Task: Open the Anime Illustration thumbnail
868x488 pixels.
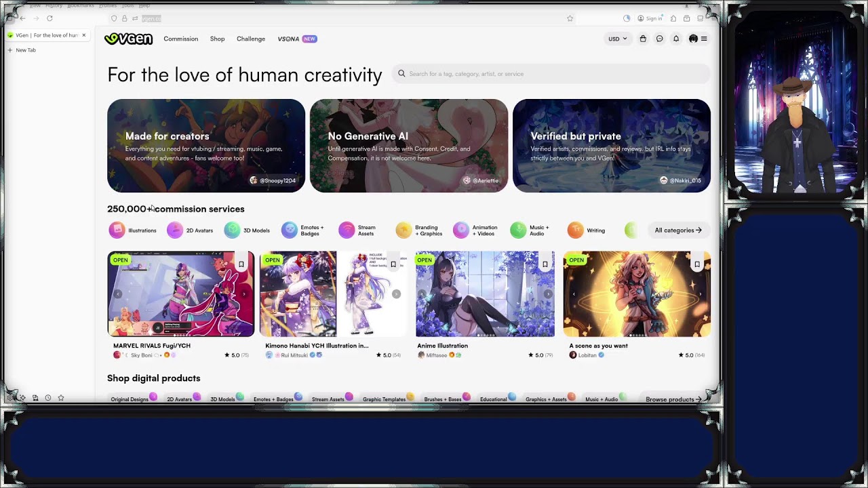Action: pos(485,294)
